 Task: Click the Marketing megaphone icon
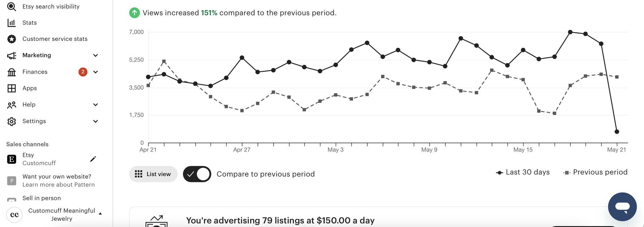12,56
